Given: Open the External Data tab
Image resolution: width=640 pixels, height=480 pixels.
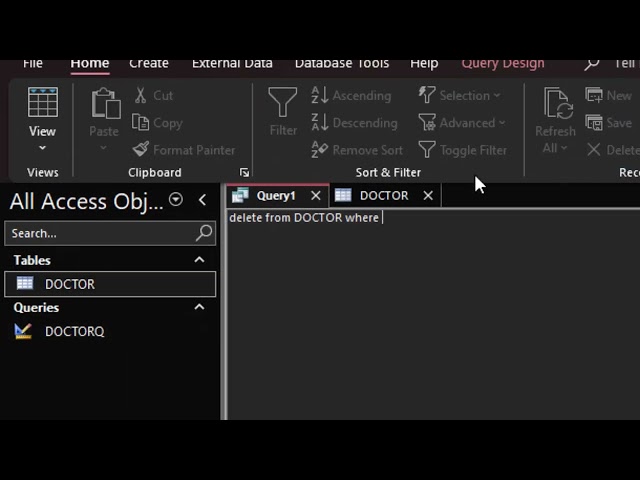Looking at the screenshot, I should [232, 63].
